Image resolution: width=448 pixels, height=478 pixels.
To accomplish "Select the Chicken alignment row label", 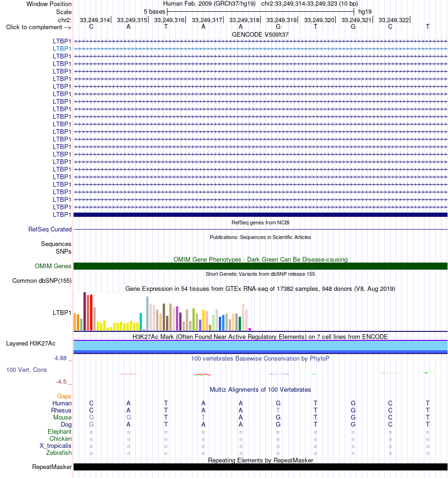I will [x=61, y=439].
